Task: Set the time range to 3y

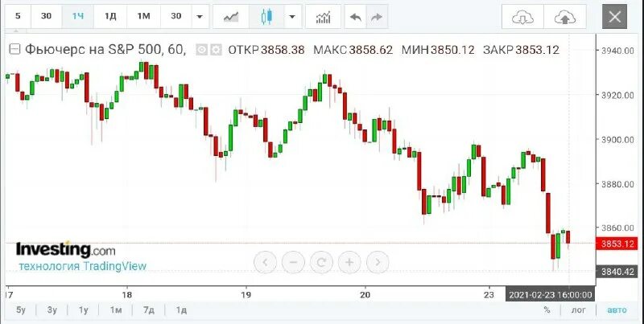Action: (x=52, y=310)
